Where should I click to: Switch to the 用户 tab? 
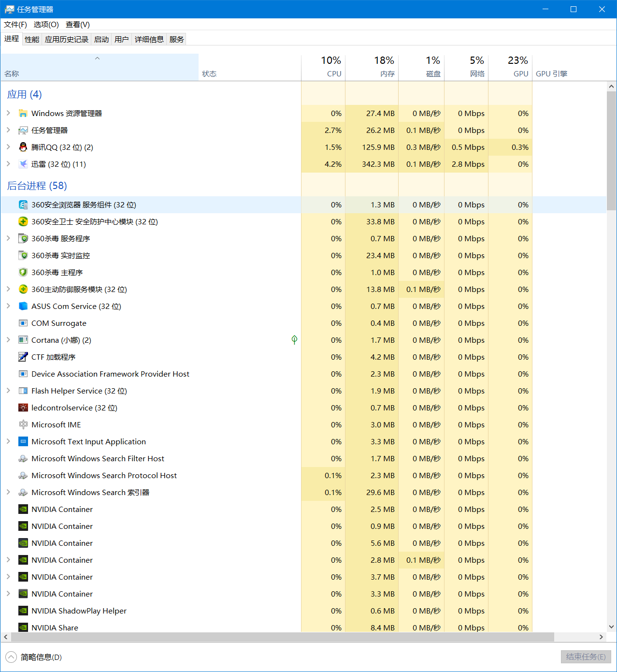[x=122, y=40]
